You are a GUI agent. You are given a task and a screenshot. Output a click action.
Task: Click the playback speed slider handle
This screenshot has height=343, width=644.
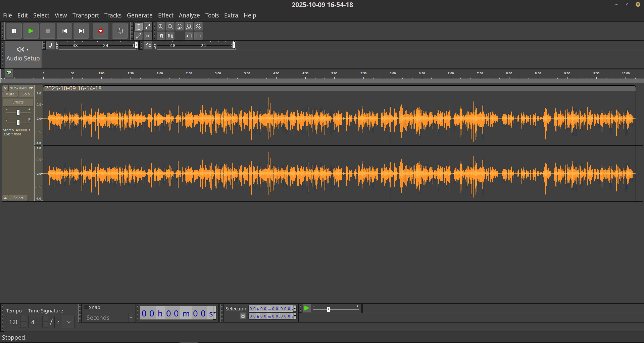(329, 309)
